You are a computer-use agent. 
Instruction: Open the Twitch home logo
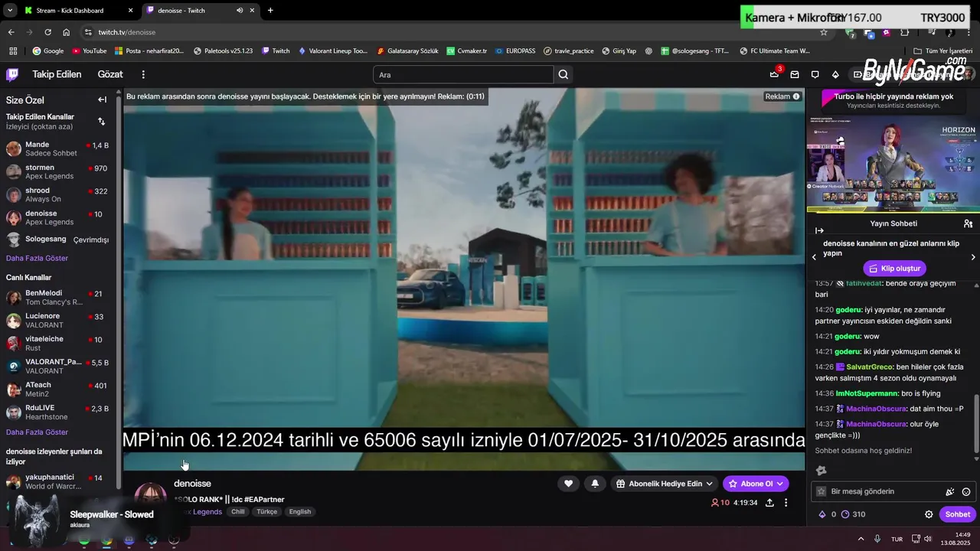12,74
